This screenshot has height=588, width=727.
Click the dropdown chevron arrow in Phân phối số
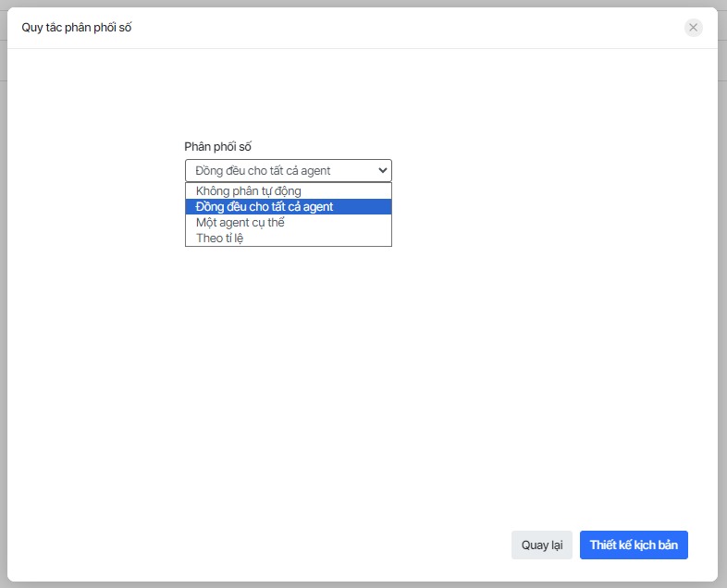click(x=382, y=170)
